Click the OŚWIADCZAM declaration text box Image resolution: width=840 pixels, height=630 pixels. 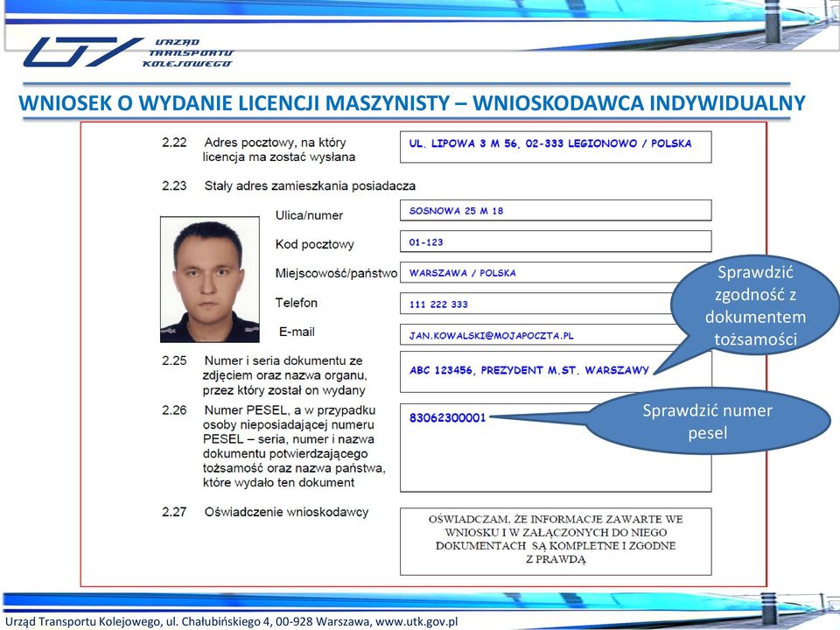tap(556, 542)
